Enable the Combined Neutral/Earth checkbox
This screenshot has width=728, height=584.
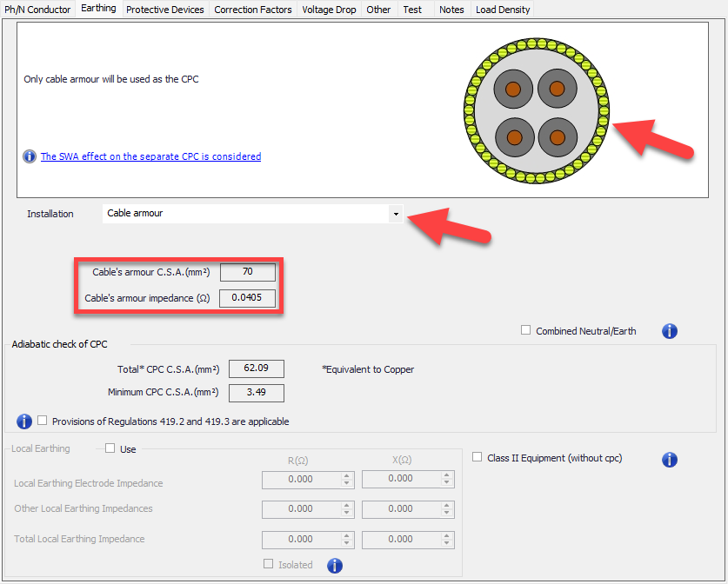point(525,330)
